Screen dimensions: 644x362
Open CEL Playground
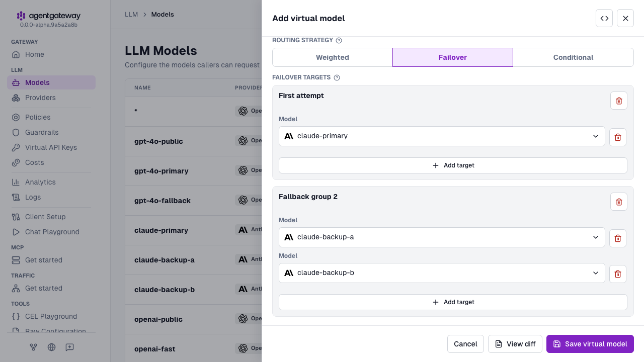[x=51, y=316]
